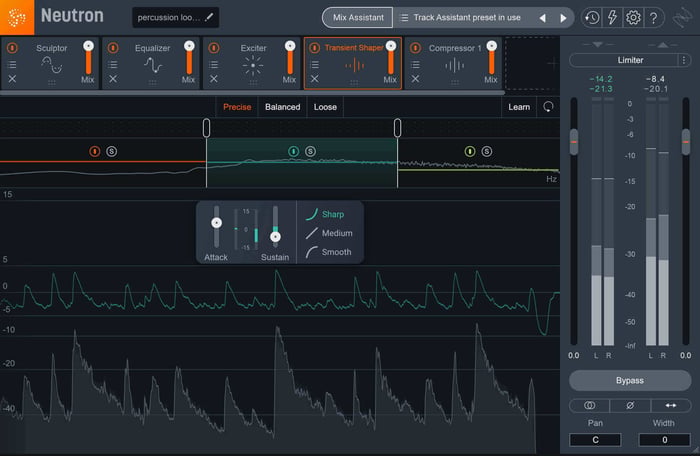700x456 pixels.
Task: Toggle the Exciter module power
Action: tap(214, 48)
